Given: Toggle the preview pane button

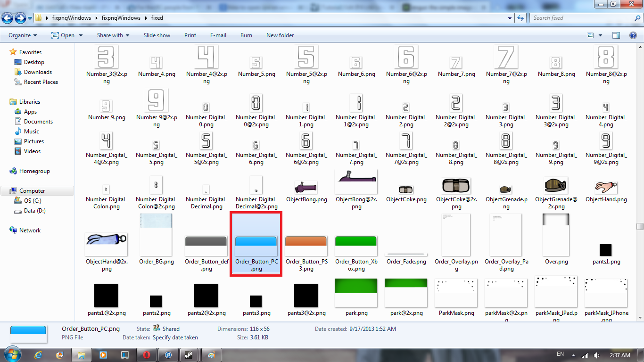Looking at the screenshot, I should tap(616, 35).
